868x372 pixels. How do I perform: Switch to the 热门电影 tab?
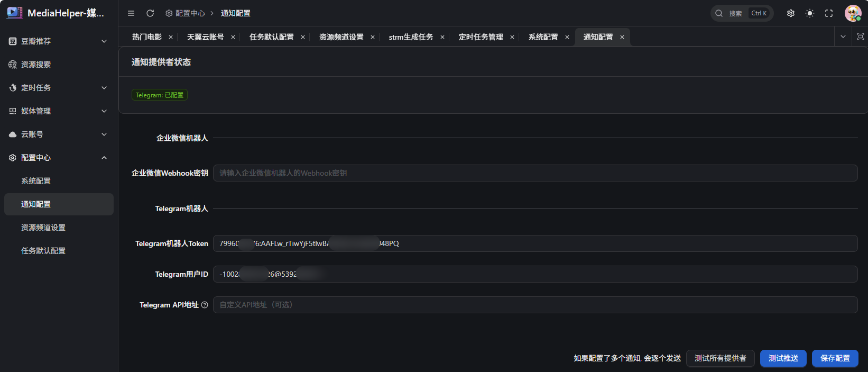point(146,37)
